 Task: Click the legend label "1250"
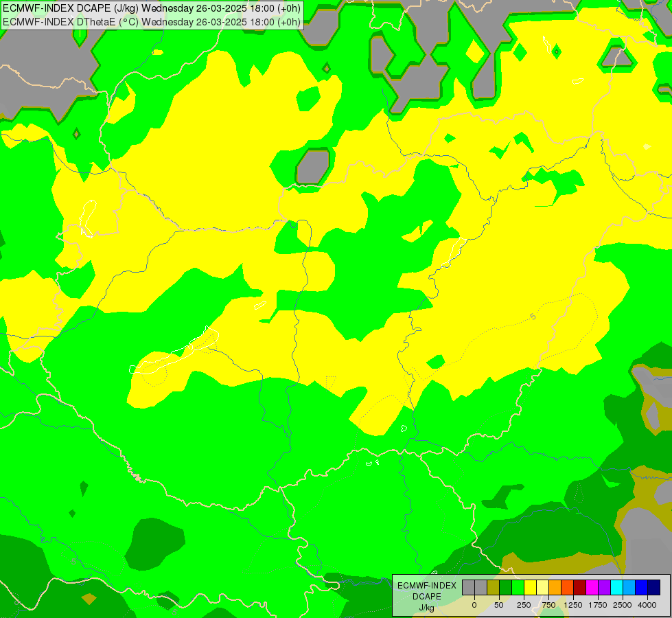pos(573,605)
